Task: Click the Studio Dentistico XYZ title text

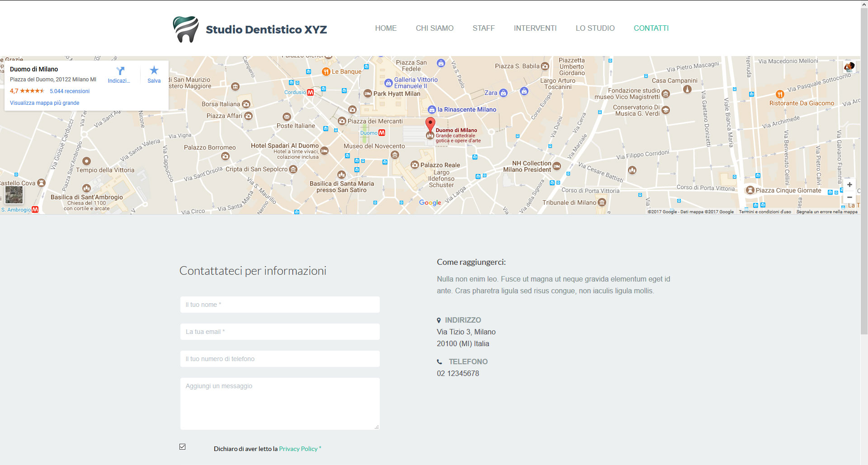Action: [266, 29]
